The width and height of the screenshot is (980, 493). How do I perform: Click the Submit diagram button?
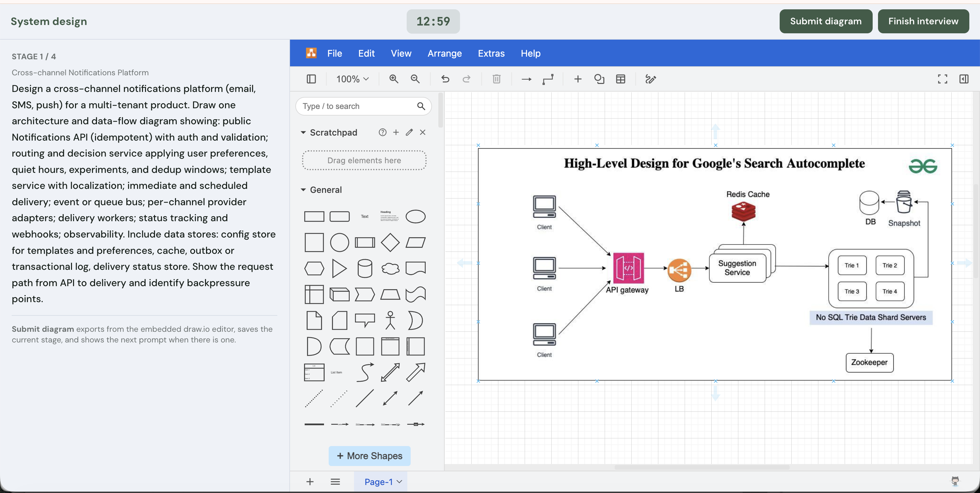[826, 21]
